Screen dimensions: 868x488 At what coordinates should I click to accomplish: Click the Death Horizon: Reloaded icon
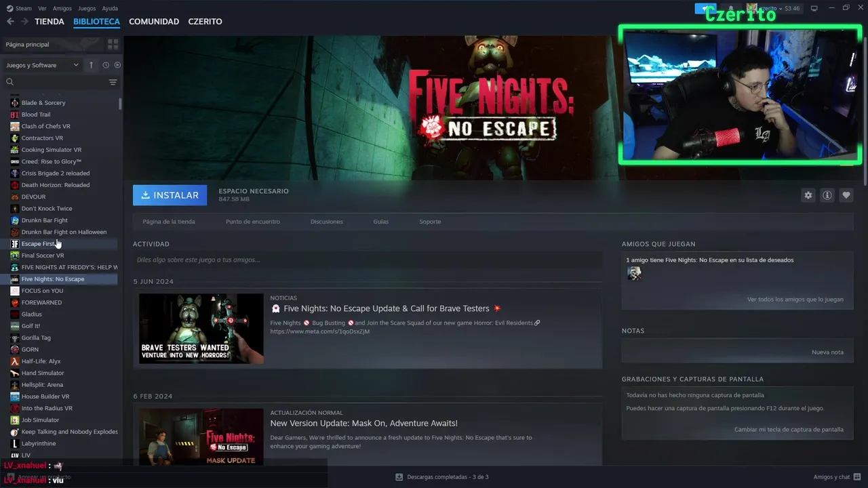coord(15,185)
